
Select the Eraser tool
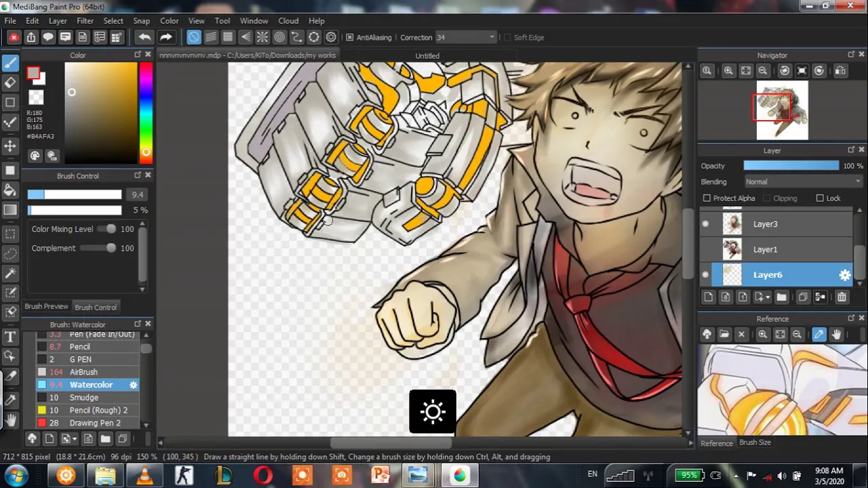[10, 83]
